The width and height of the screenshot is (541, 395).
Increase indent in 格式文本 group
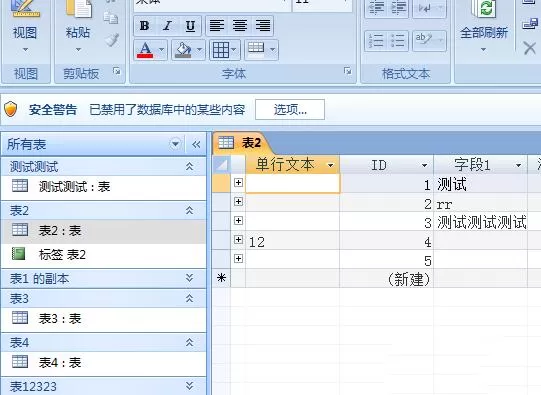398,8
